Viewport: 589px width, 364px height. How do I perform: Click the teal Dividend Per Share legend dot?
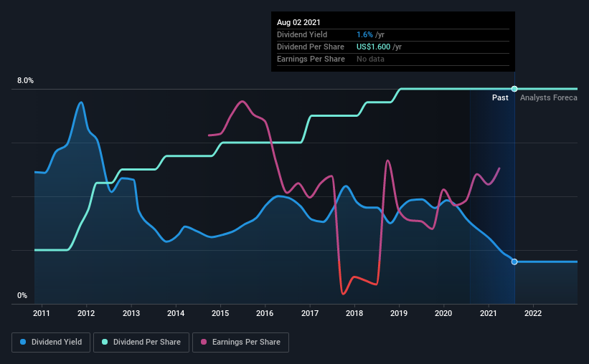click(x=105, y=342)
